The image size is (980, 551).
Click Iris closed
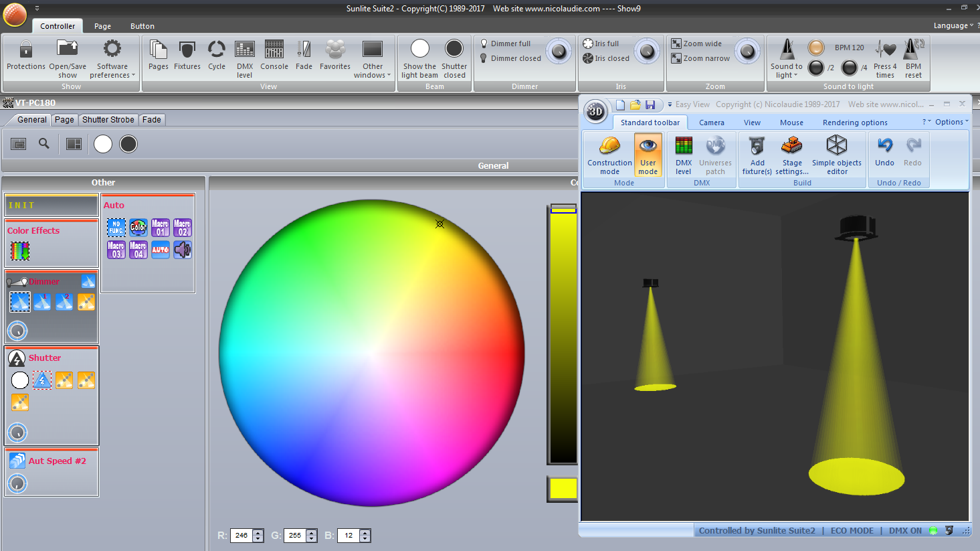[x=606, y=58]
